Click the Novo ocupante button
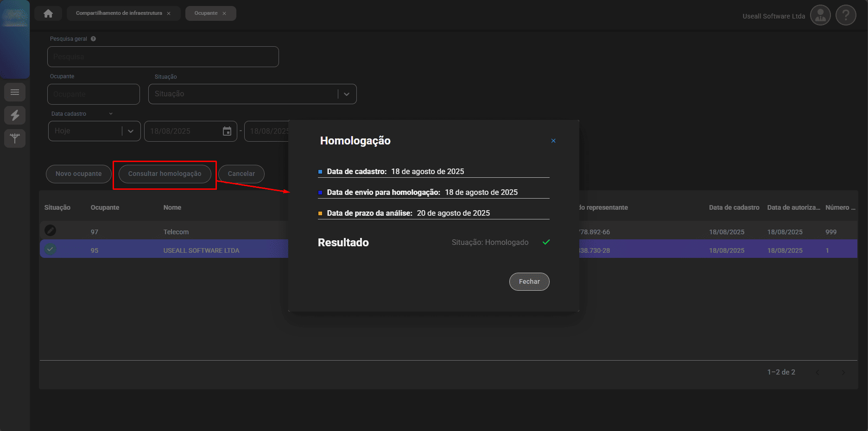The width and height of the screenshot is (868, 431). click(78, 174)
